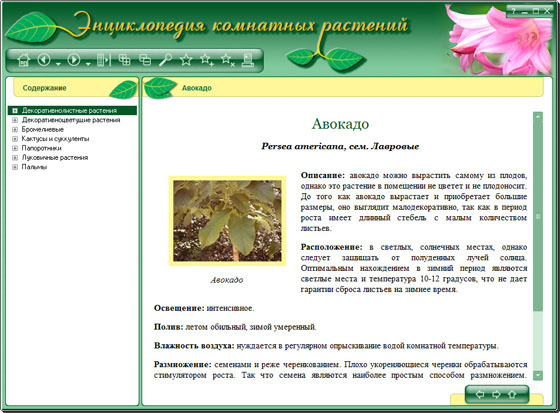The width and height of the screenshot is (560, 413).
Task: Click the Forward arrow toolbar button
Action: pos(74,60)
